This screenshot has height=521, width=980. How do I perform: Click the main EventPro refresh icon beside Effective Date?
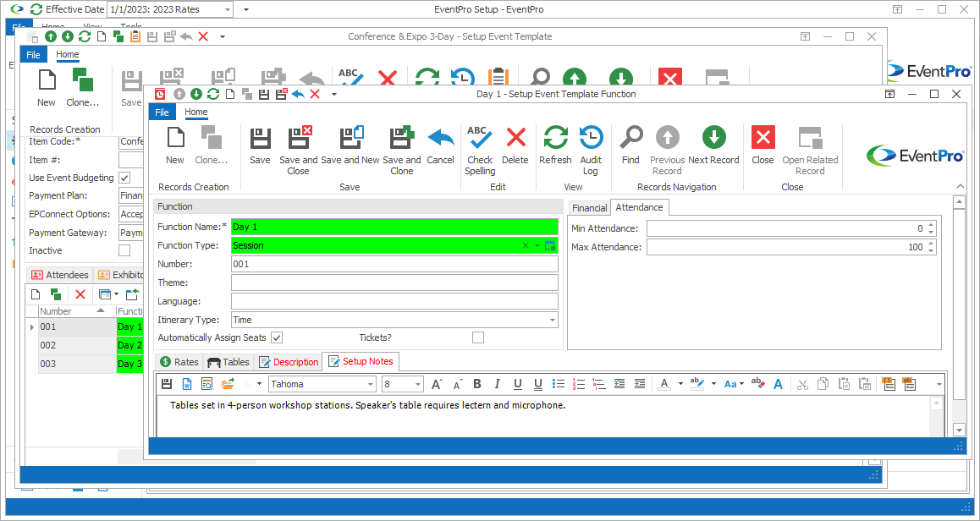pyautogui.click(x=36, y=9)
